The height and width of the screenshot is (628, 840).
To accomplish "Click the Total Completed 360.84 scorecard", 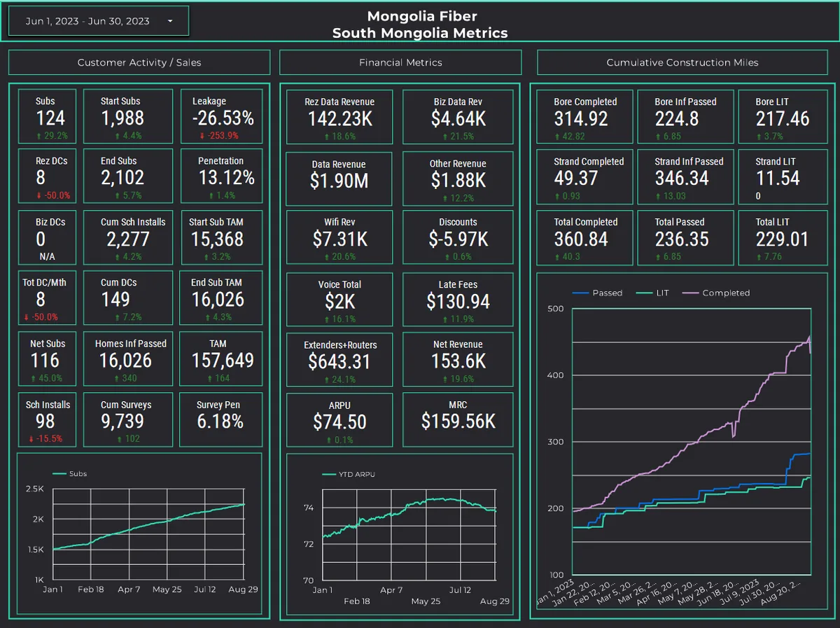I will point(585,238).
